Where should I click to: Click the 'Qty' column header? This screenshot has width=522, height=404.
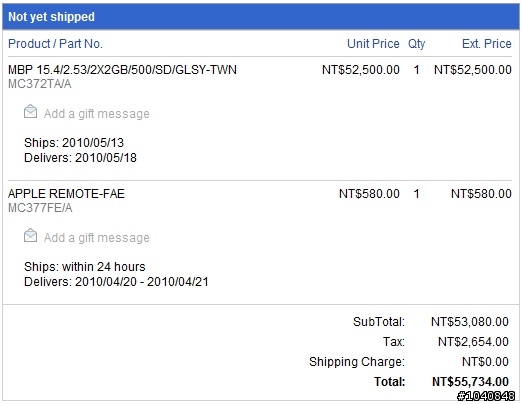tap(416, 44)
